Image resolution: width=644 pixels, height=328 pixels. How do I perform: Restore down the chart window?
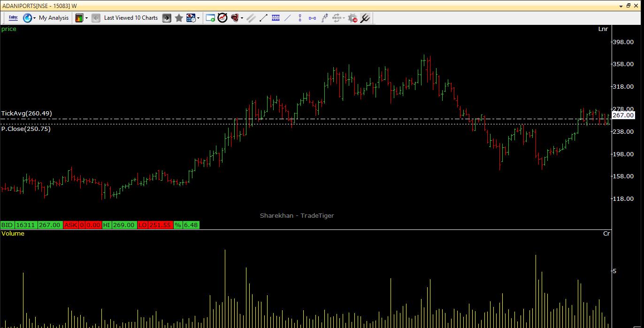point(629,6)
